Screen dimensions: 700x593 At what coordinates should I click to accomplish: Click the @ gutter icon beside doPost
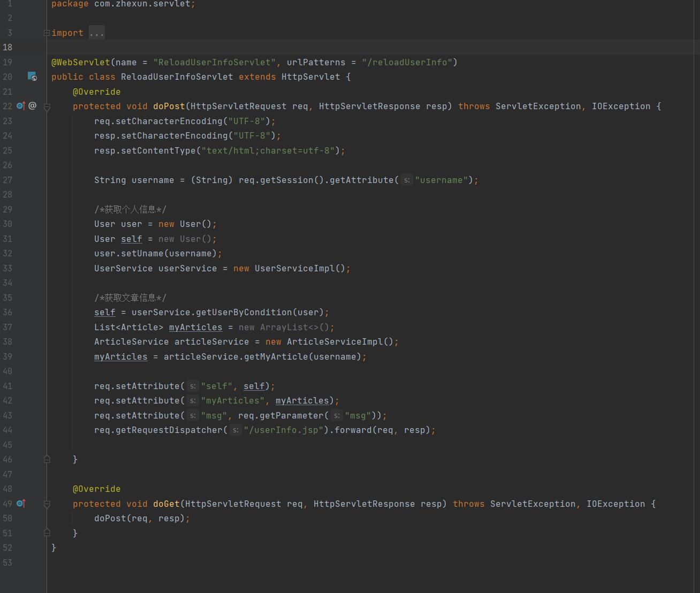coord(33,105)
